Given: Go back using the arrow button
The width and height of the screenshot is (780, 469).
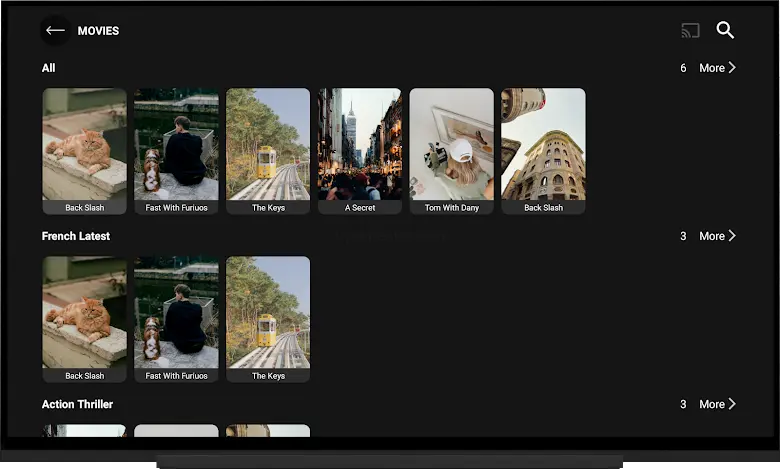Looking at the screenshot, I should click(x=55, y=30).
